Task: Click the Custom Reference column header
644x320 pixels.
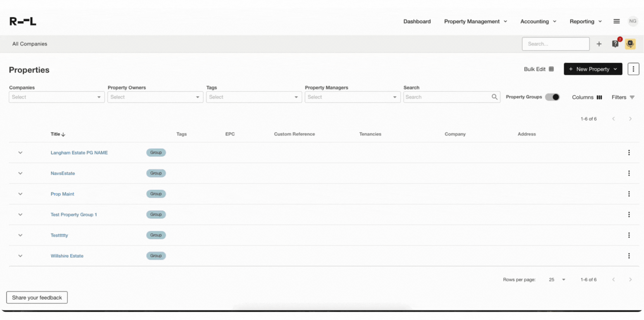Action: (x=295, y=134)
